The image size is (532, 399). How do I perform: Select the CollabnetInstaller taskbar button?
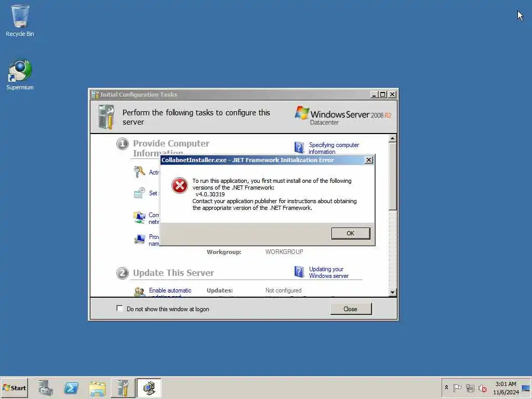click(x=149, y=388)
